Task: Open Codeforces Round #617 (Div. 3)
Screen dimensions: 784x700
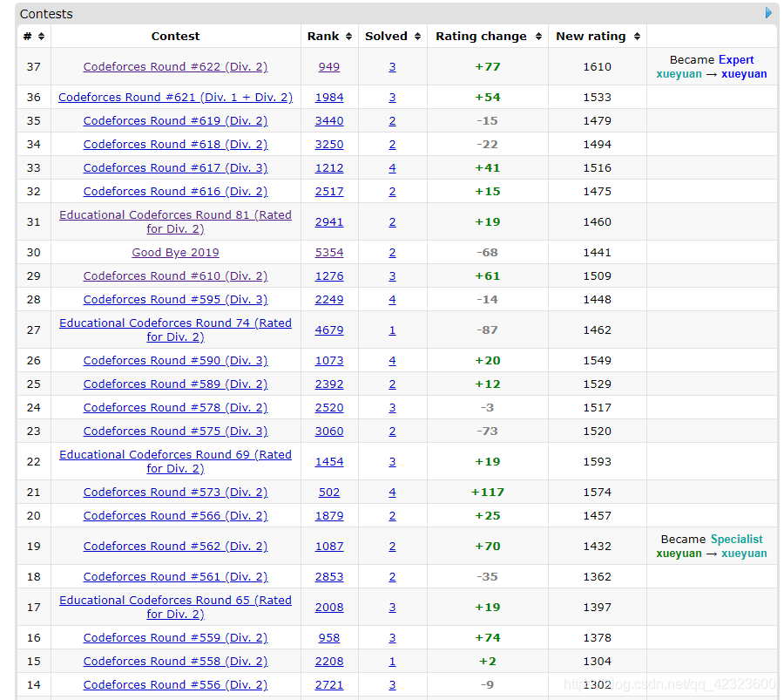Action: 175,167
